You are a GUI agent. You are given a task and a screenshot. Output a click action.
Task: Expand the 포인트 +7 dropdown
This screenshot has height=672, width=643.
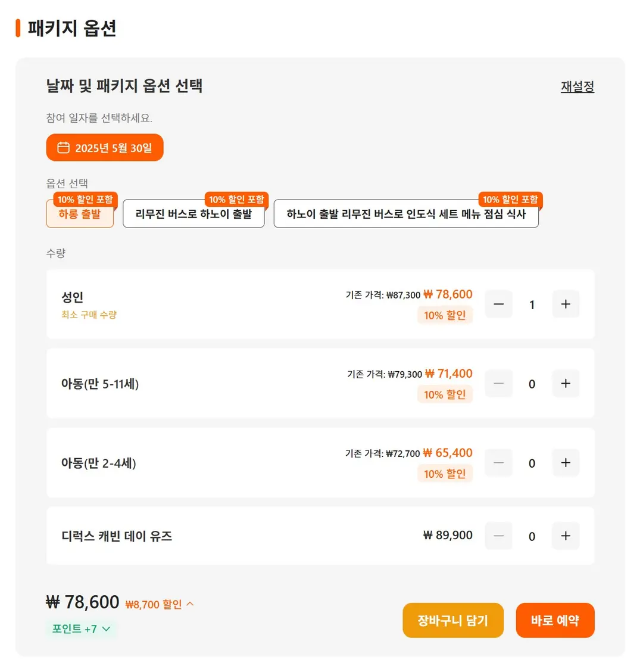(81, 629)
